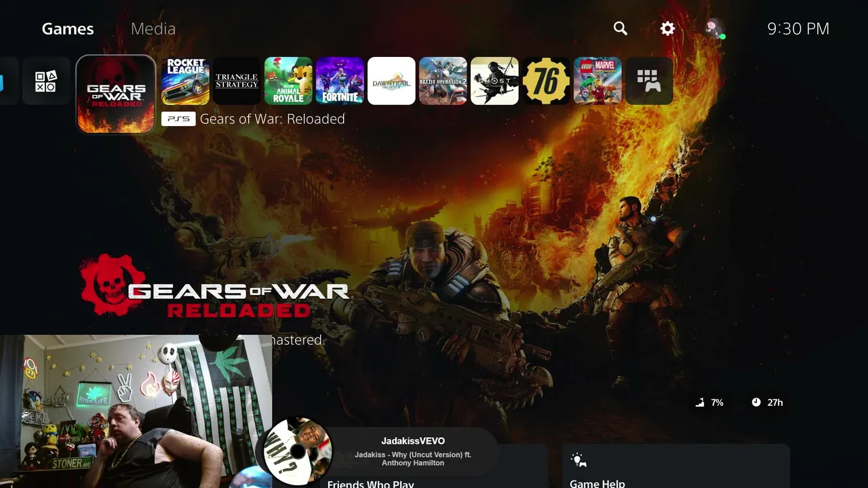Click the webcam overlay video
The height and width of the screenshot is (488, 868).
(136, 411)
